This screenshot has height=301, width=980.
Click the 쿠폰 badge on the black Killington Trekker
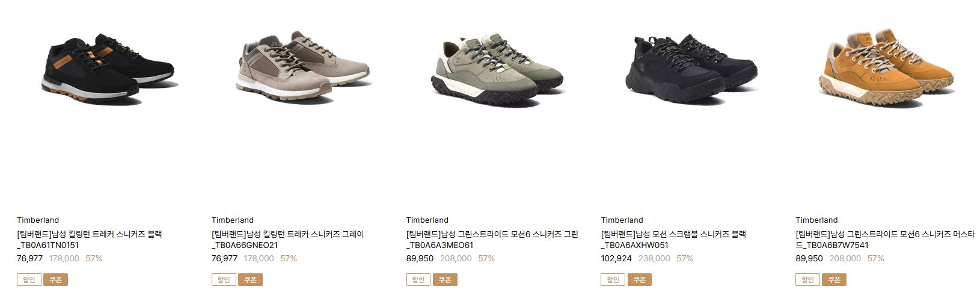tap(55, 280)
